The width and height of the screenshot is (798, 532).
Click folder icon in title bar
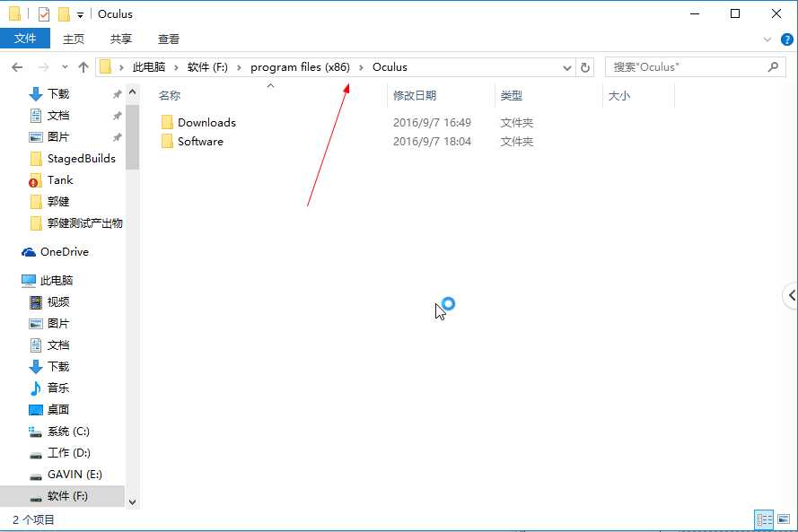14,14
